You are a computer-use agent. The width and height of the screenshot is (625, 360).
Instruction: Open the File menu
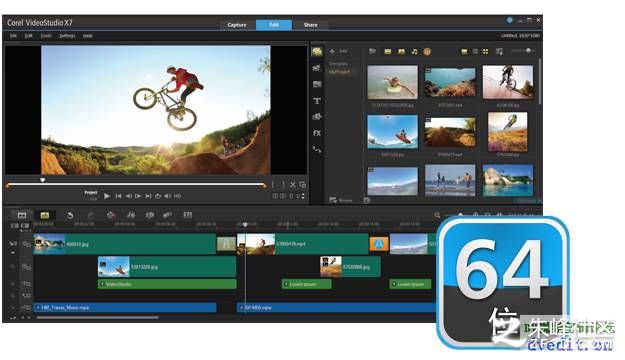pyautogui.click(x=13, y=36)
